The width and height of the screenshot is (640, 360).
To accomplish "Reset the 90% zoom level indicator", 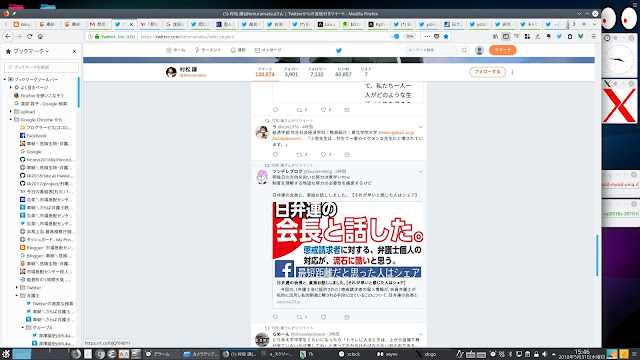I will (409, 36).
